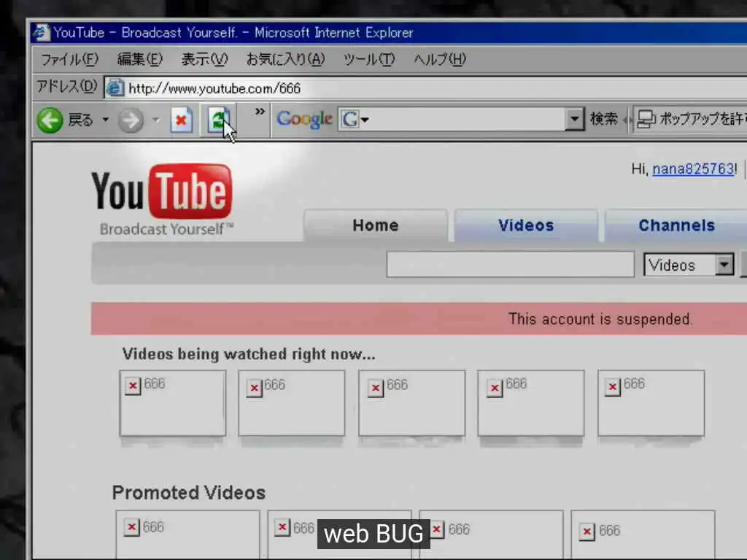Open the fifth broken 666 thumbnail in watched-now row
747x560 pixels.
coord(651,402)
